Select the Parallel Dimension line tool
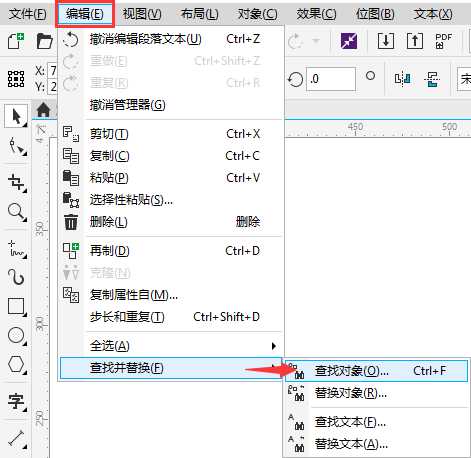The height and width of the screenshot is (458, 471). 17,438
